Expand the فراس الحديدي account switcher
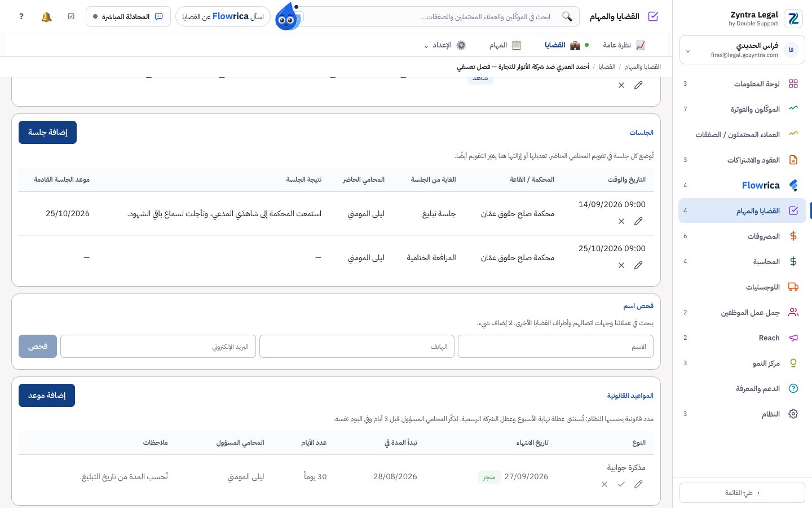Screen dimensions: 812x508 tap(742, 50)
